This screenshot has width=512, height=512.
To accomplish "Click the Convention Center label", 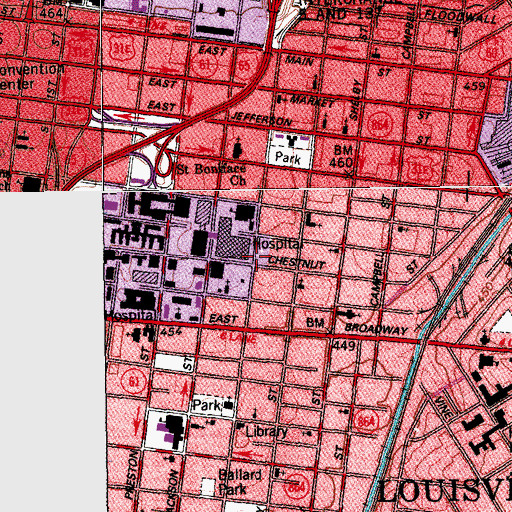I will [x=32, y=77].
